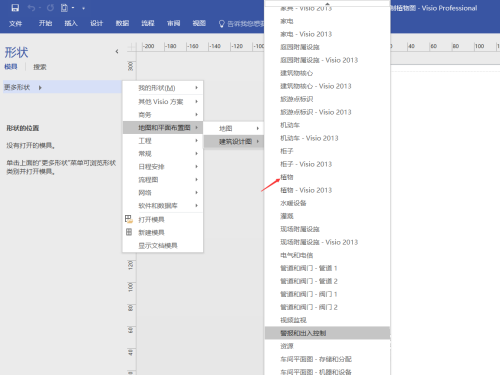Open the 文件 ribbon tab

[x=15, y=23]
